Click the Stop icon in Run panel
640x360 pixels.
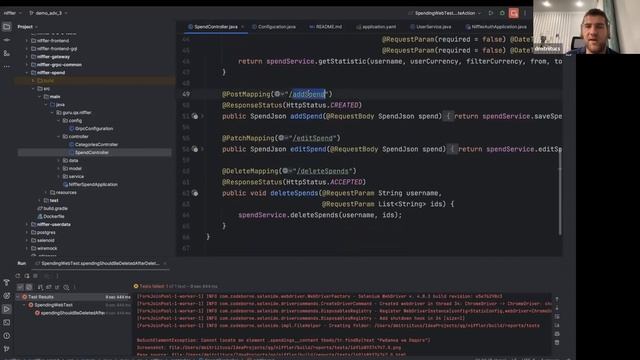pos(36,276)
